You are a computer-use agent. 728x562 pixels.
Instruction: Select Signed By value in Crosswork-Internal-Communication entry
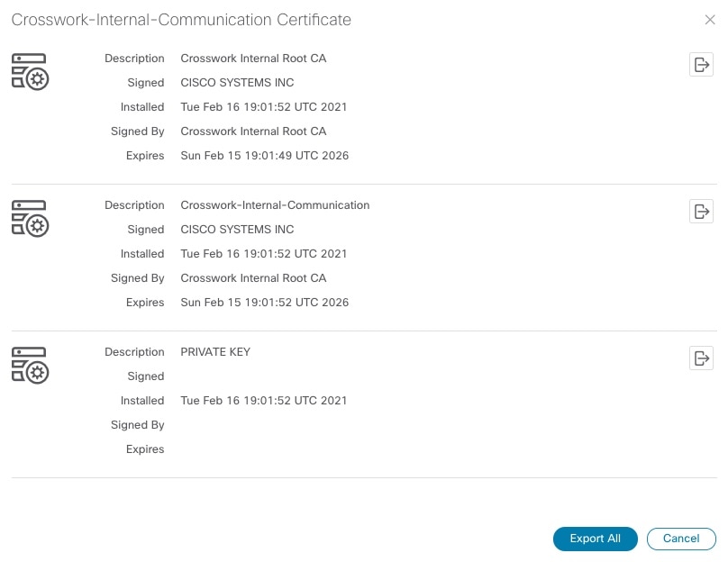pyautogui.click(x=253, y=278)
